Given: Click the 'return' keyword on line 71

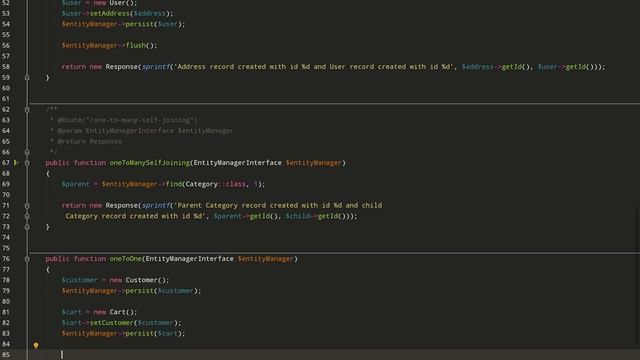Looking at the screenshot, I should (x=73, y=205).
